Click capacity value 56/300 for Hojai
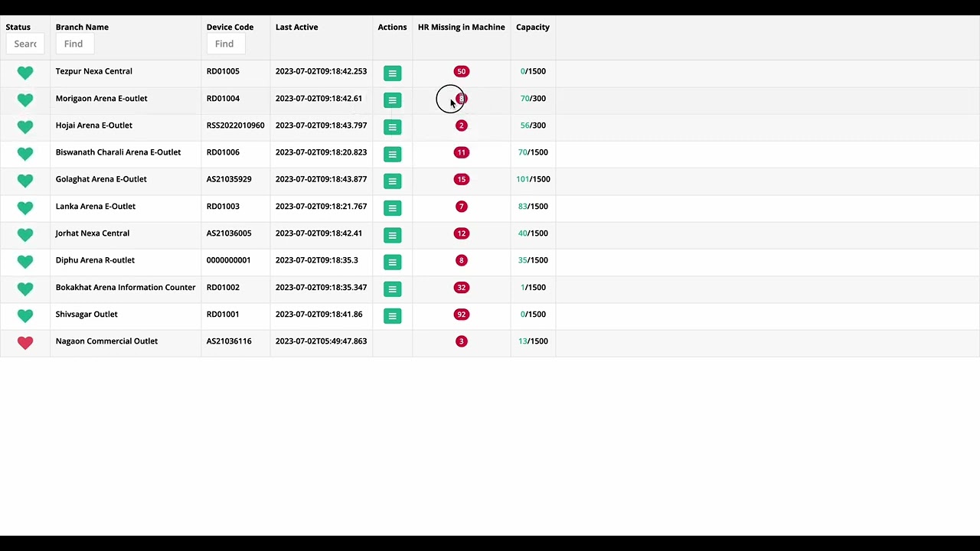Screen dimensions: 980x551 [533, 126]
